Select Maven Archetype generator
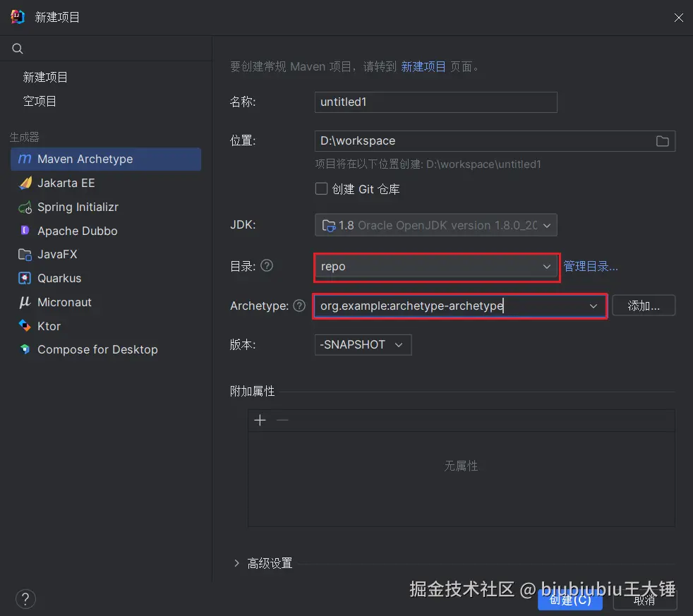 click(106, 159)
